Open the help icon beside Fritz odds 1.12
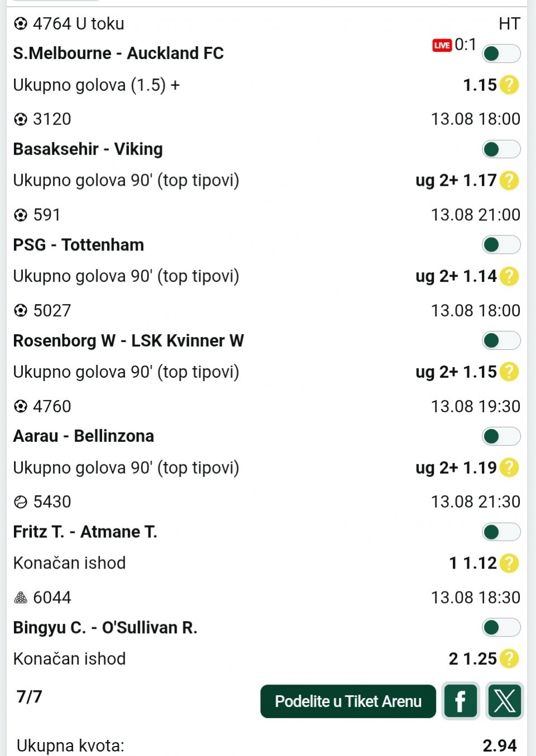This screenshot has height=756, width=536. (509, 563)
